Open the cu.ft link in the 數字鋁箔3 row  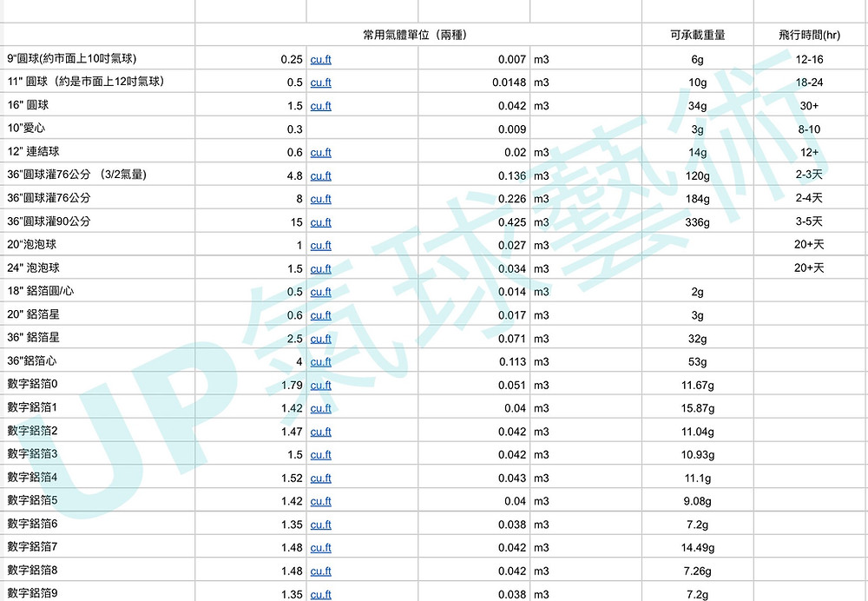pyautogui.click(x=320, y=455)
